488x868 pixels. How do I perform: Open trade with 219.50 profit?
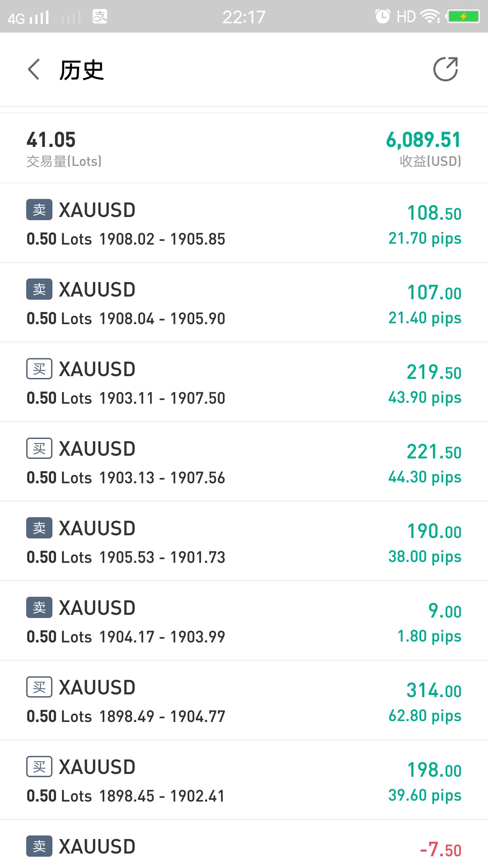[244, 382]
